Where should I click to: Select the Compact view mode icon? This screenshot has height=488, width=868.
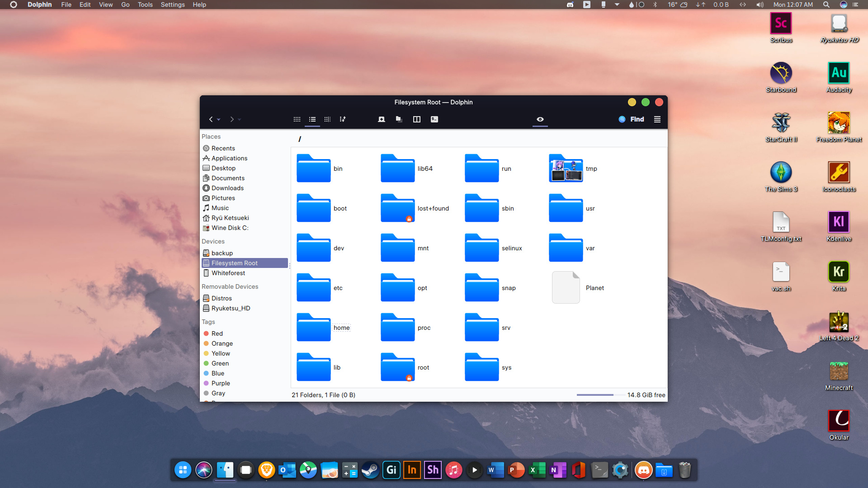pos(312,119)
